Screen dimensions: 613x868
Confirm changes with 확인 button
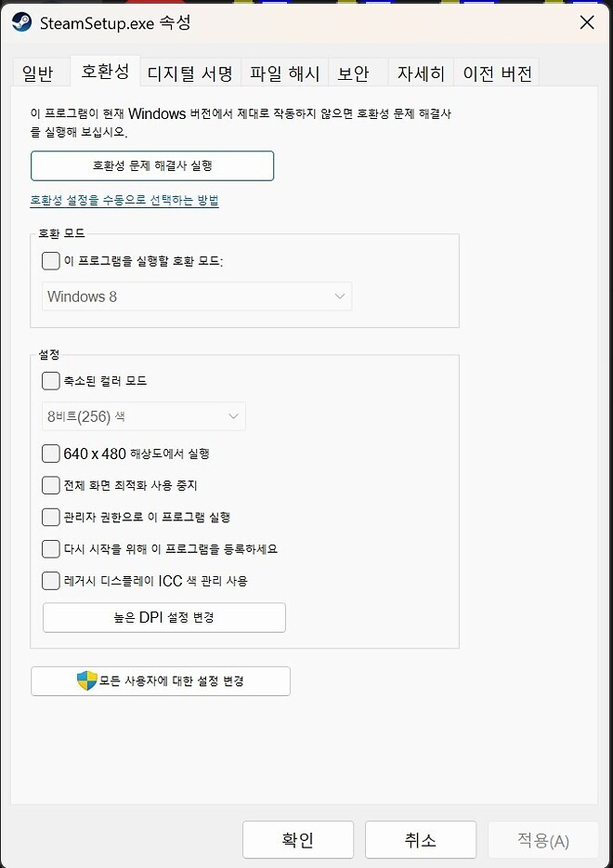coord(298,839)
